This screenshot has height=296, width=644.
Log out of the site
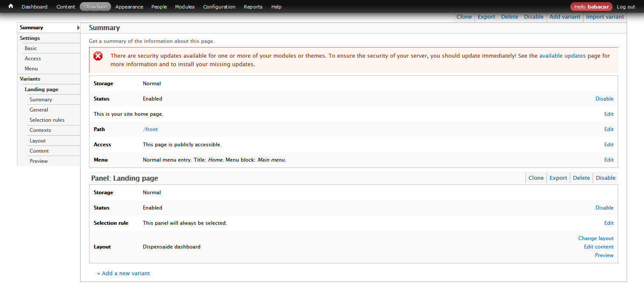tap(626, 7)
